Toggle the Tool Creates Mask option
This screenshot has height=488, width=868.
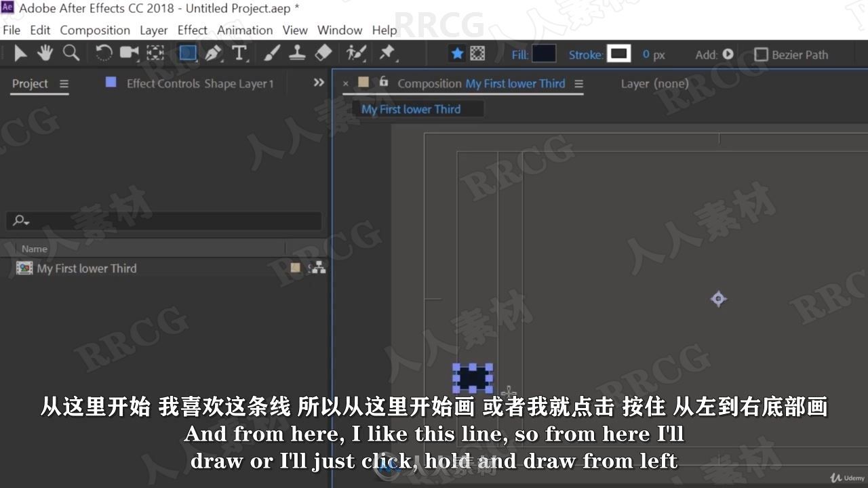click(477, 54)
